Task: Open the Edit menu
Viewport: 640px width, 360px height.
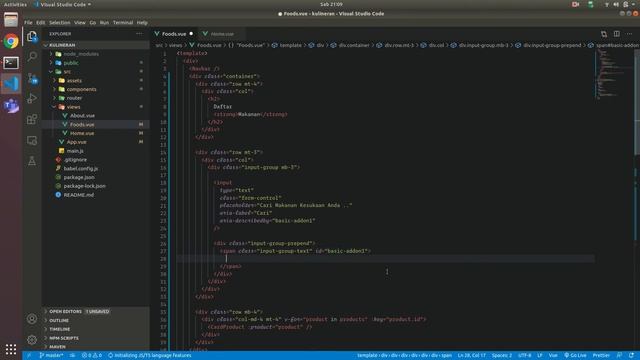Action: (x=40, y=22)
